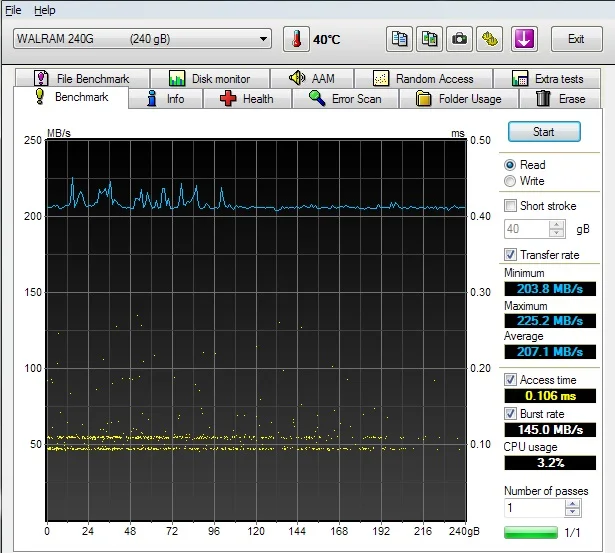Click the copy text to clipboard icon
The image size is (615, 553).
pos(400,39)
